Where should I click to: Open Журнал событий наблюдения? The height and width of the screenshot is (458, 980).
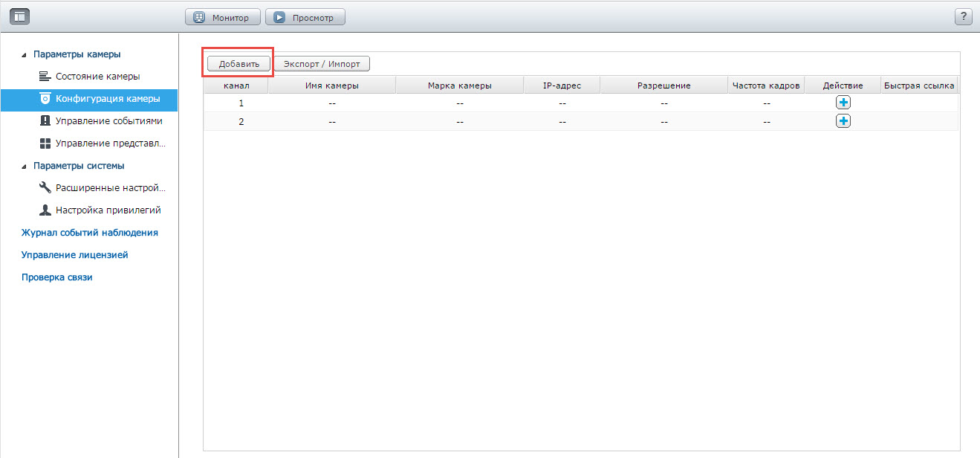click(90, 233)
